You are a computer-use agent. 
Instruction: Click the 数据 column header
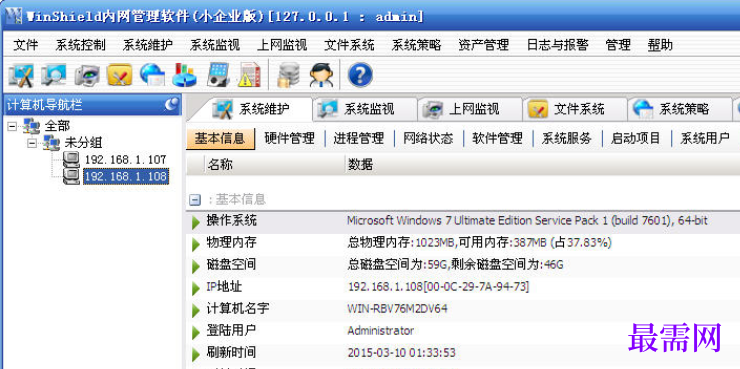click(361, 165)
